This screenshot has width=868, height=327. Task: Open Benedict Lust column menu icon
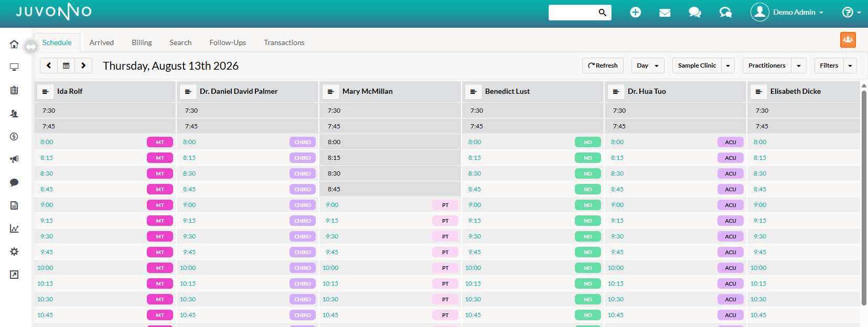point(473,92)
